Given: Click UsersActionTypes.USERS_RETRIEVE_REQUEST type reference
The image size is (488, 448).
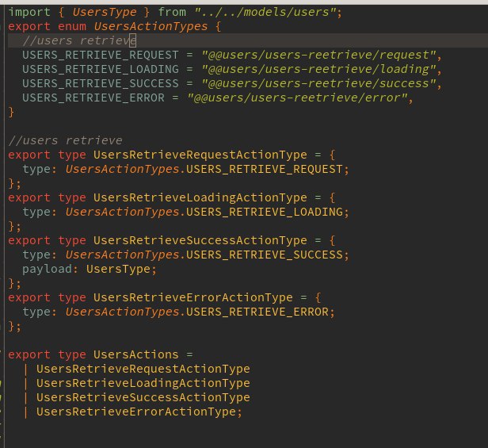Looking at the screenshot, I should 204,169.
